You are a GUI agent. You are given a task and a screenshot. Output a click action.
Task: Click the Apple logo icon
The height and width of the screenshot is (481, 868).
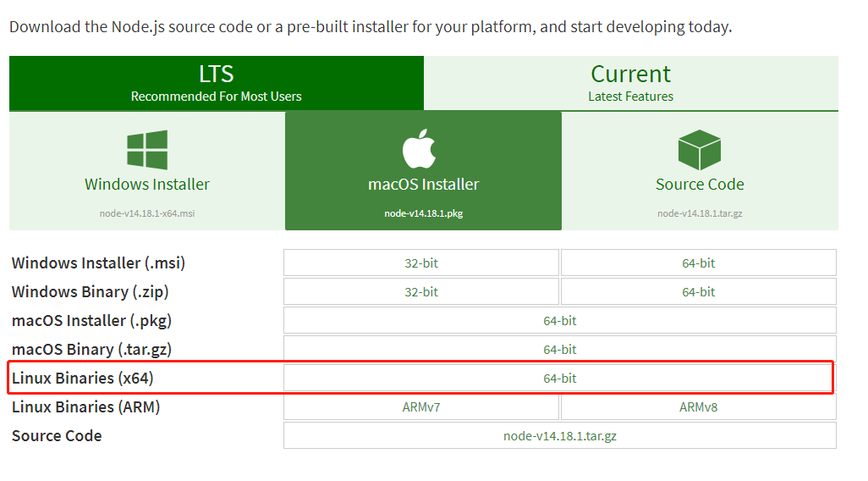(x=419, y=148)
